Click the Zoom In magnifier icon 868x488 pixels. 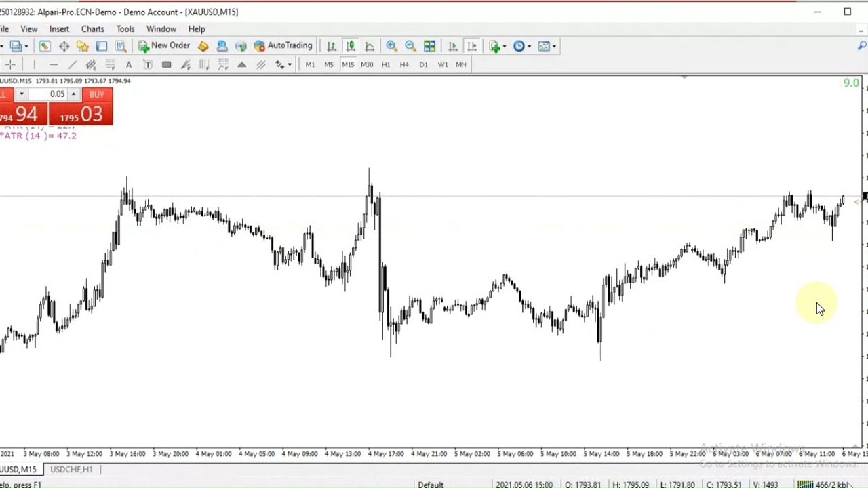point(391,46)
